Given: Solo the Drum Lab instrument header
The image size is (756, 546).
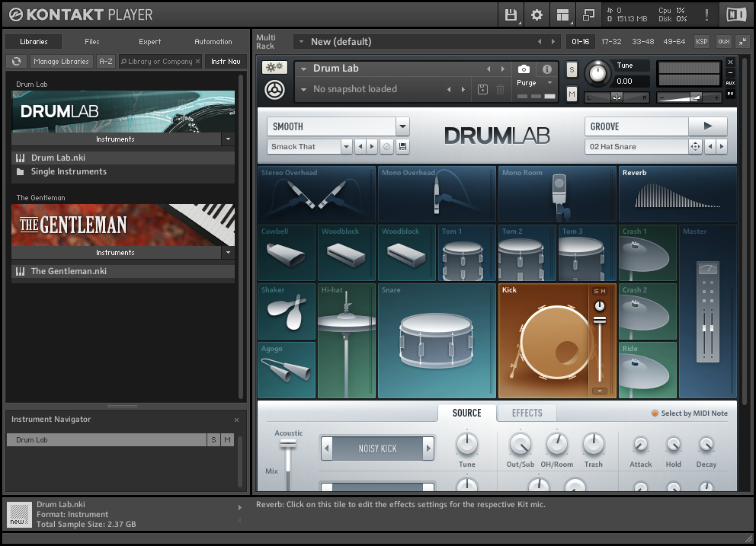Looking at the screenshot, I should tap(572, 70).
